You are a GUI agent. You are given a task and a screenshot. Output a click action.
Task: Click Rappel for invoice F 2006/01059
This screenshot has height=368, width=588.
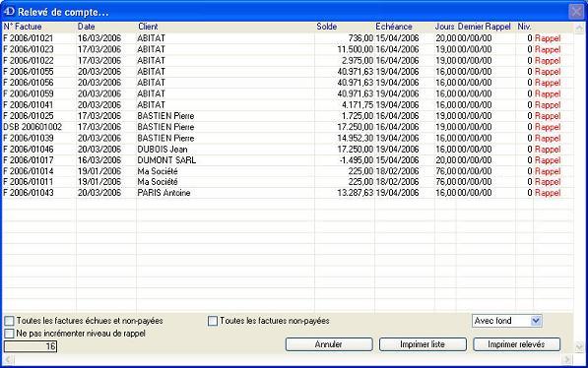point(548,93)
